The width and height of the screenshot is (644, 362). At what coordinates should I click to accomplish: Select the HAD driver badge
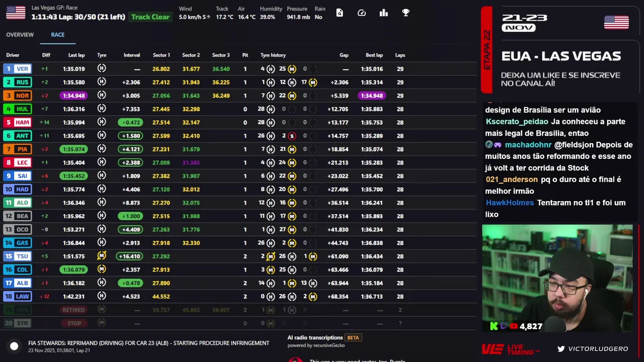pos(17,190)
